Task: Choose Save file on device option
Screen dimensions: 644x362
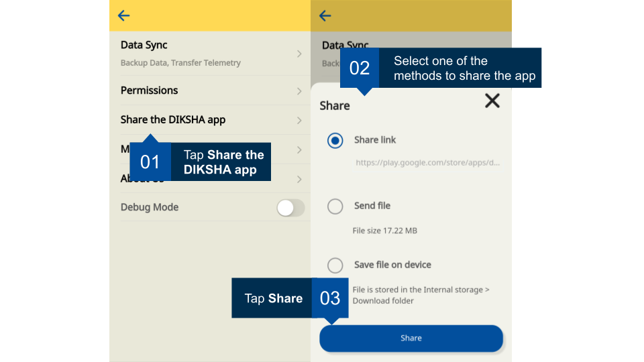Action: pos(335,265)
